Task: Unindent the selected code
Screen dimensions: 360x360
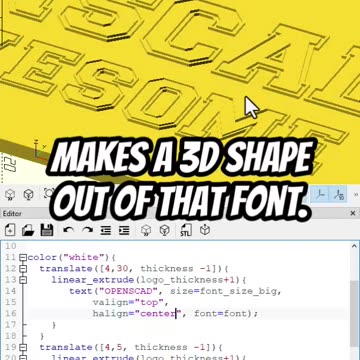Action: tap(106, 230)
